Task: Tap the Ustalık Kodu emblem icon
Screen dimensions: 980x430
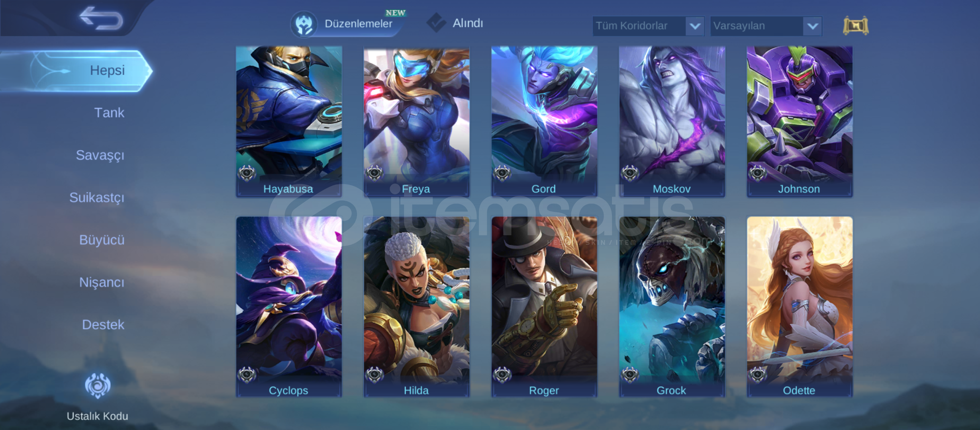Action: tap(98, 385)
